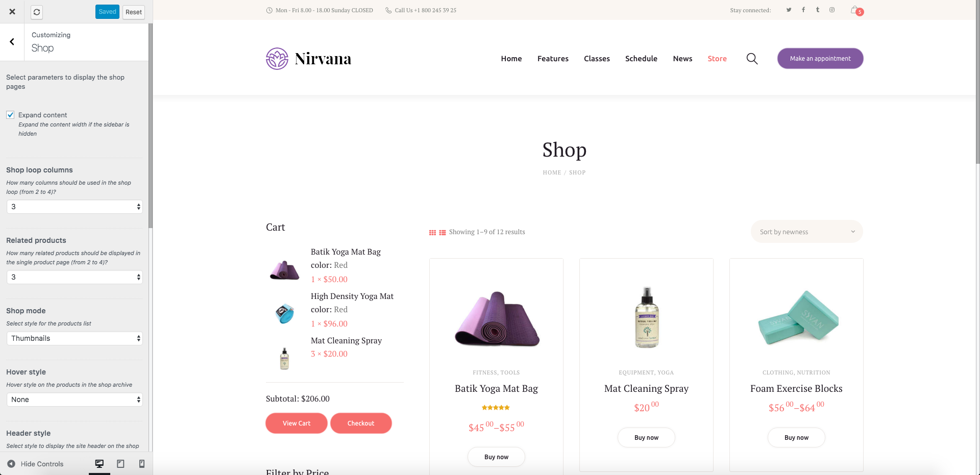Screen dimensions: 980x475
Task: Open the site search magnifier icon
Action: point(752,59)
